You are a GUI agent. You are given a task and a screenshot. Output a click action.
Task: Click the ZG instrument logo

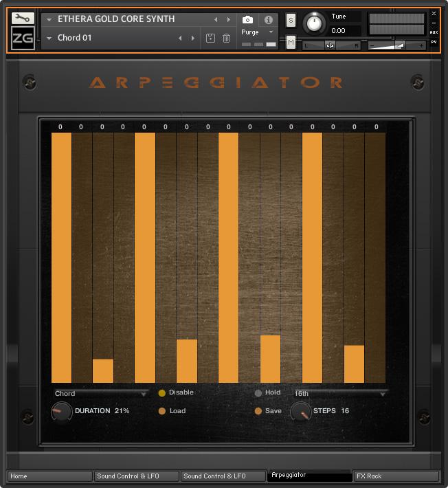[x=23, y=38]
